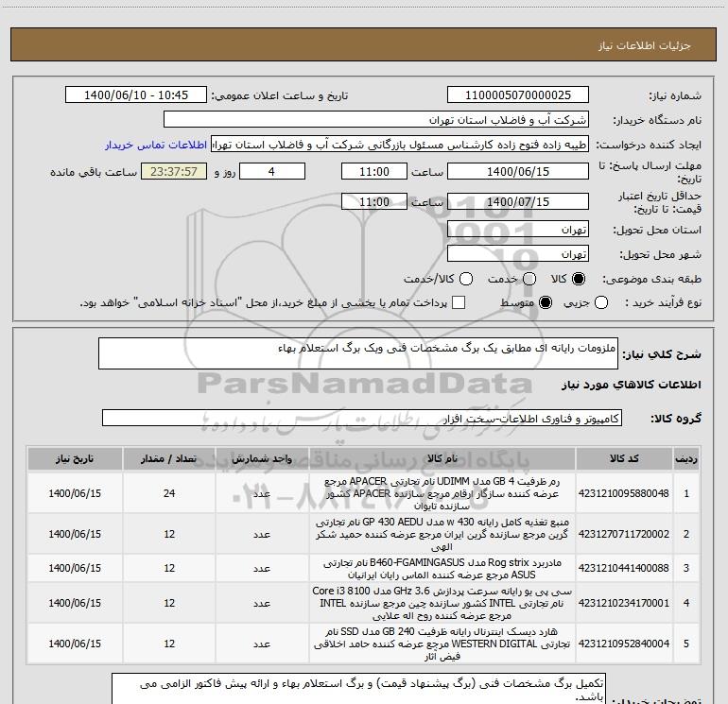Tick the اسناد خزانه اسلامی payment checkbox
The height and width of the screenshot is (704, 728).
[459, 302]
